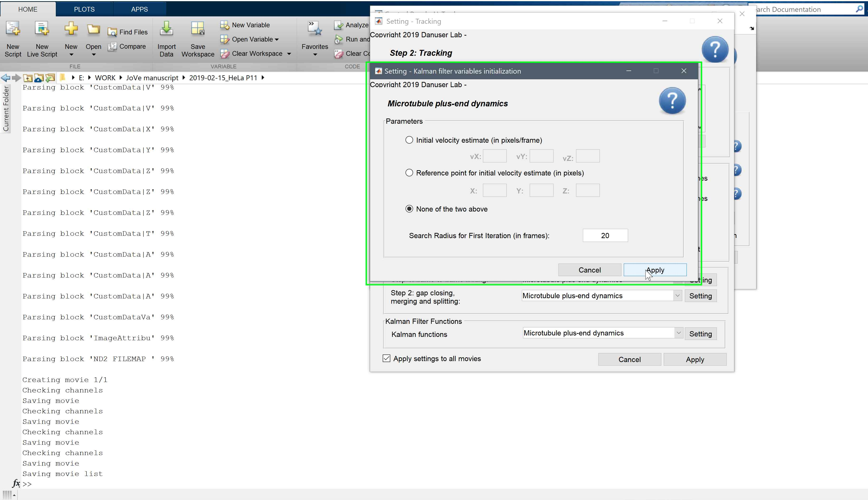
Task: Click the New Variable icon
Action: point(225,25)
